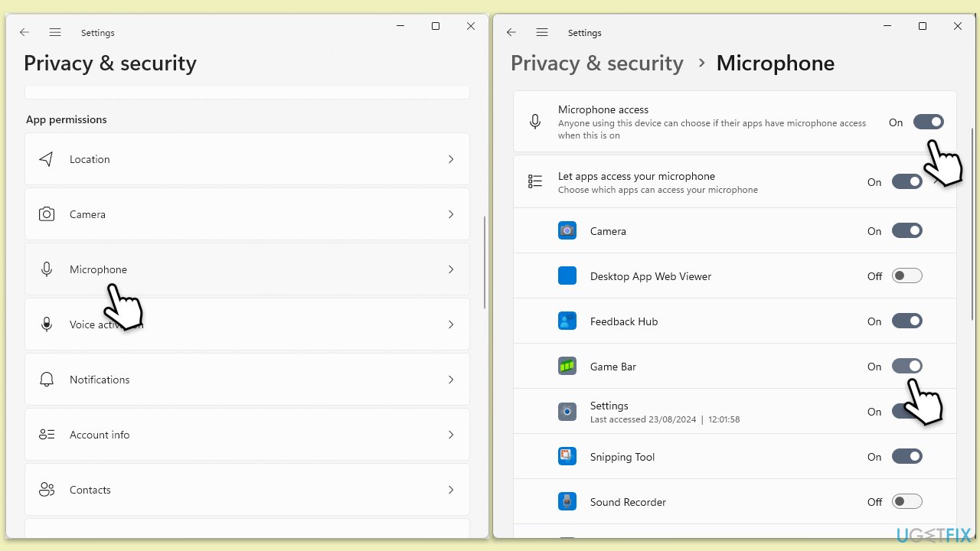Click the Desktop App Web Viewer blue icon
This screenshot has height=551, width=980.
[x=567, y=276]
